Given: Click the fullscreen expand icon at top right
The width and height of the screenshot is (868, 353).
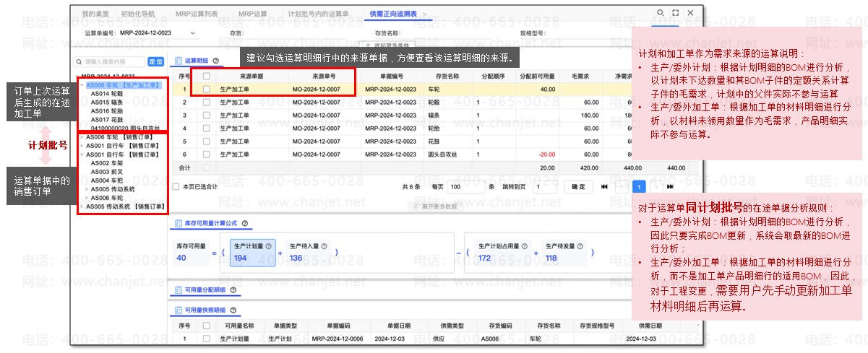Looking at the screenshot, I should [x=676, y=13].
